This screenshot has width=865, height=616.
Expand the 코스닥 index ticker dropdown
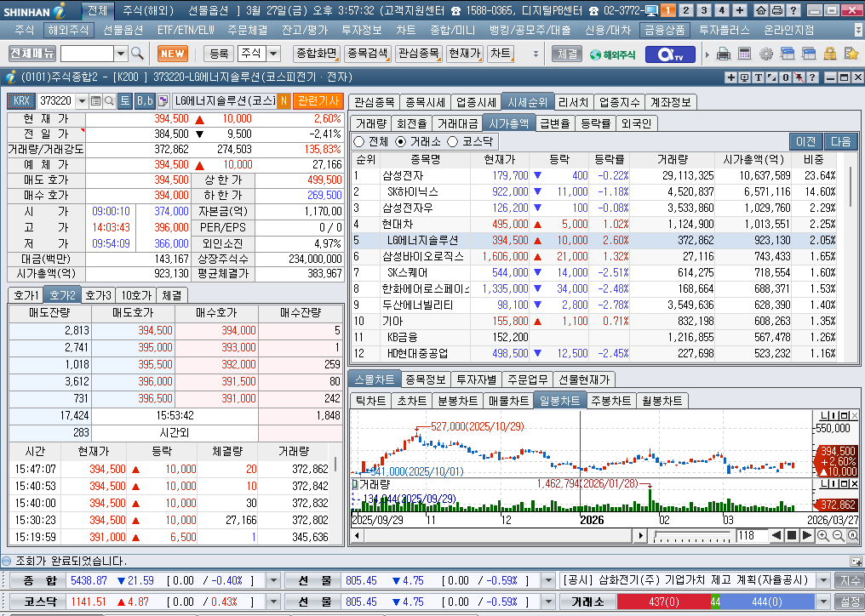273,602
